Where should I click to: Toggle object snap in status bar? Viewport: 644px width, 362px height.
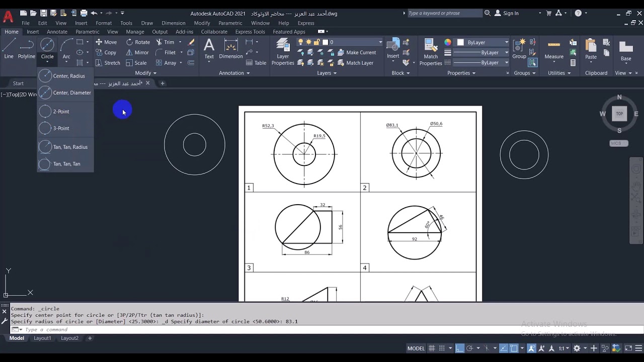click(514, 348)
